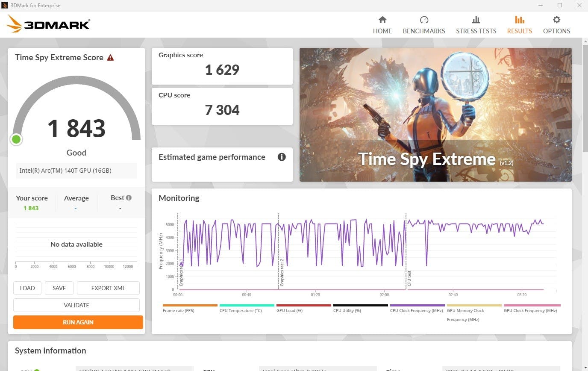Viewport: 588px width, 371px height.
Task: Click LOAD button
Action: click(27, 288)
